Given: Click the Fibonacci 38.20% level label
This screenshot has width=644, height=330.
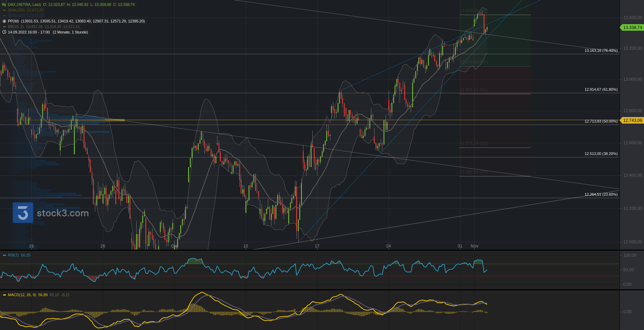Looking at the screenshot, I should pos(601,154).
